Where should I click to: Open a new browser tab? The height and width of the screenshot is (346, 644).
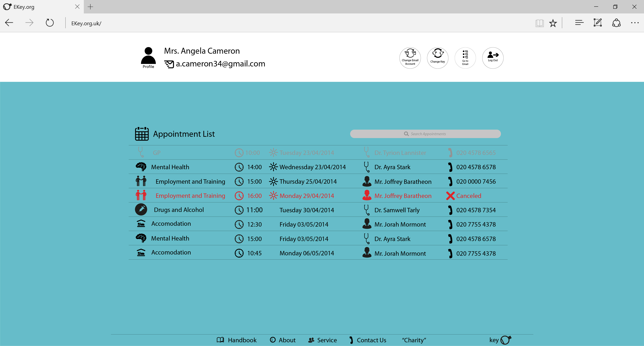coord(90,7)
